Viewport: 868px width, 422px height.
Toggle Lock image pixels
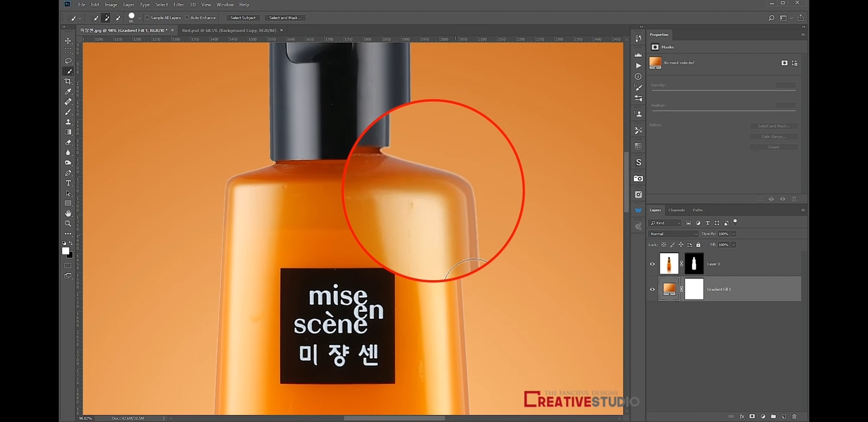click(x=672, y=244)
